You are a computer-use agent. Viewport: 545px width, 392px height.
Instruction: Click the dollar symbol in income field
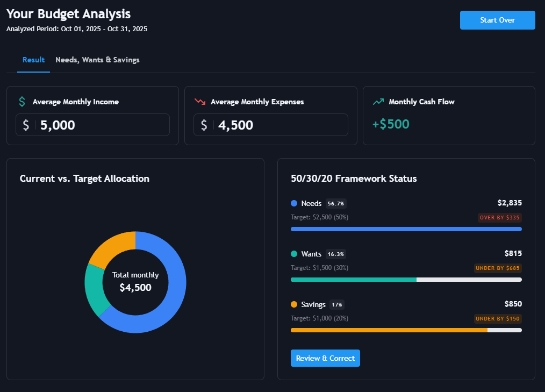[x=26, y=125]
